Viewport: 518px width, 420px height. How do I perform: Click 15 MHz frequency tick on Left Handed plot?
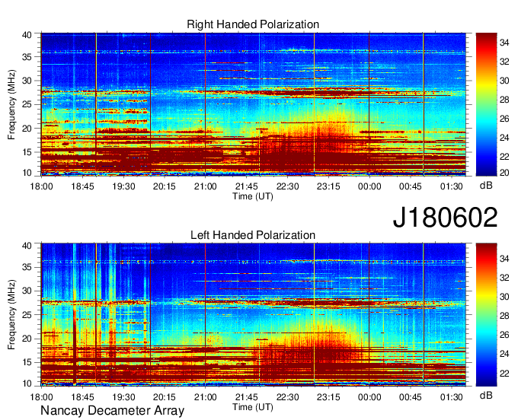point(27,363)
